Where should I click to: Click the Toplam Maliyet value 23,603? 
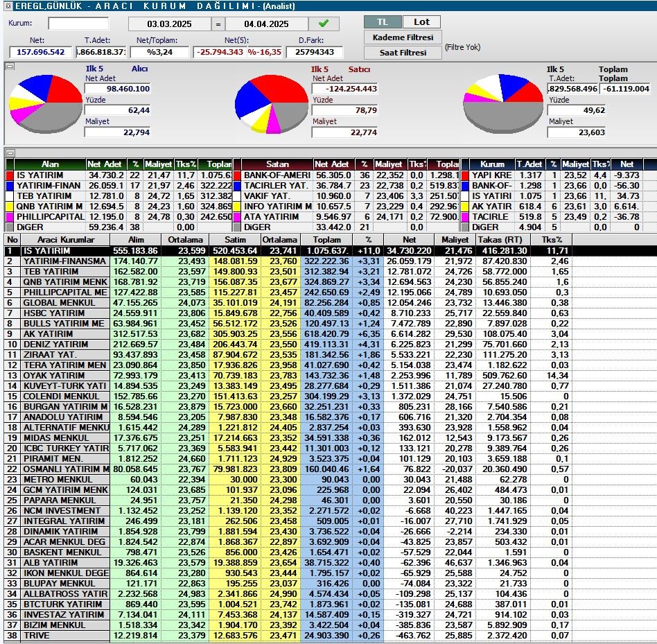[x=577, y=132]
